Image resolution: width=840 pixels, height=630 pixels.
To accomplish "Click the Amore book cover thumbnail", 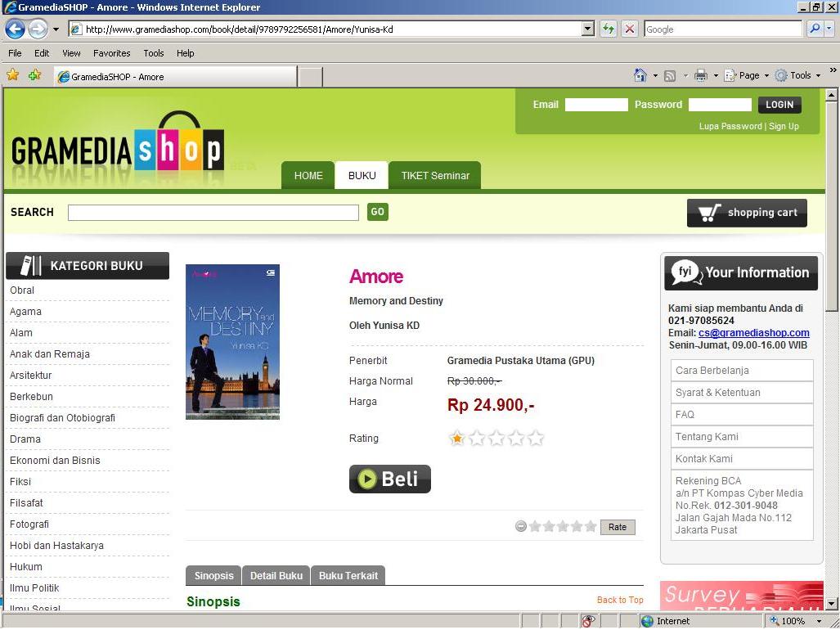I will pos(232,342).
